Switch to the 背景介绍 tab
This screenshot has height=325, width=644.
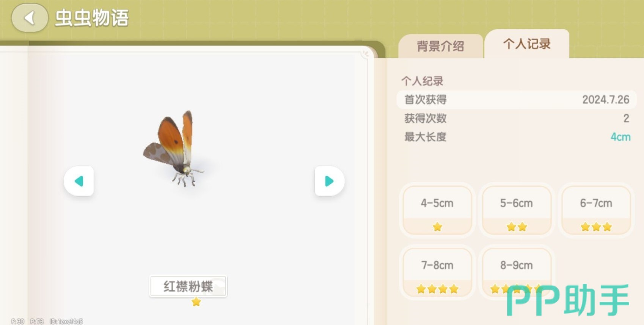coord(440,46)
